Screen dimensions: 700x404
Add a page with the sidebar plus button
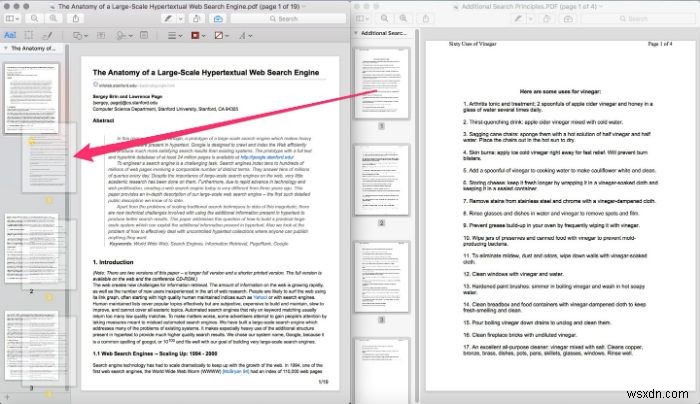coord(7,396)
